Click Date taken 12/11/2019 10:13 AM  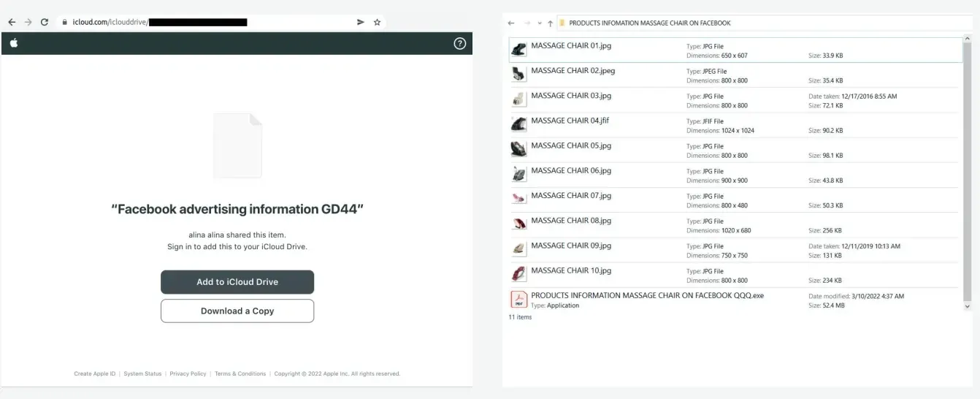tap(854, 246)
